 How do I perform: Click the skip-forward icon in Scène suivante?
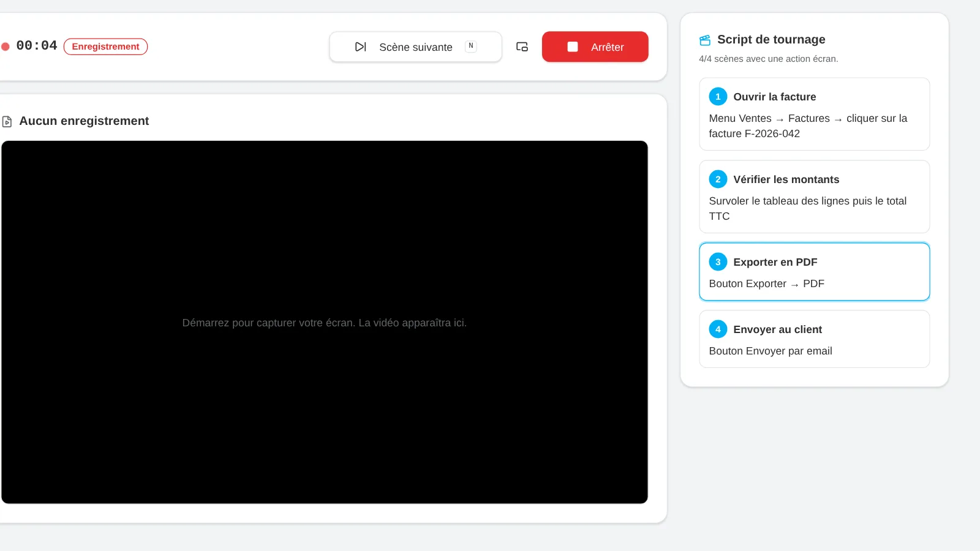coord(361,47)
